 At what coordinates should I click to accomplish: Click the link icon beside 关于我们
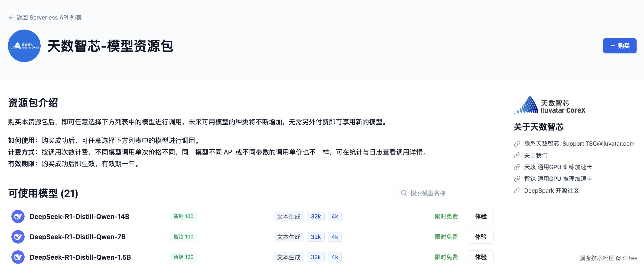tap(517, 156)
